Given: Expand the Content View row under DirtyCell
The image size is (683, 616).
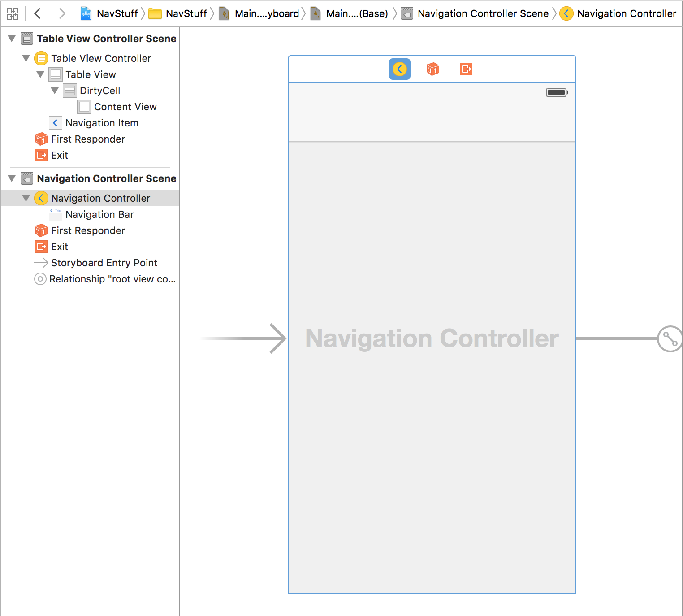Looking at the screenshot, I should click(84, 107).
